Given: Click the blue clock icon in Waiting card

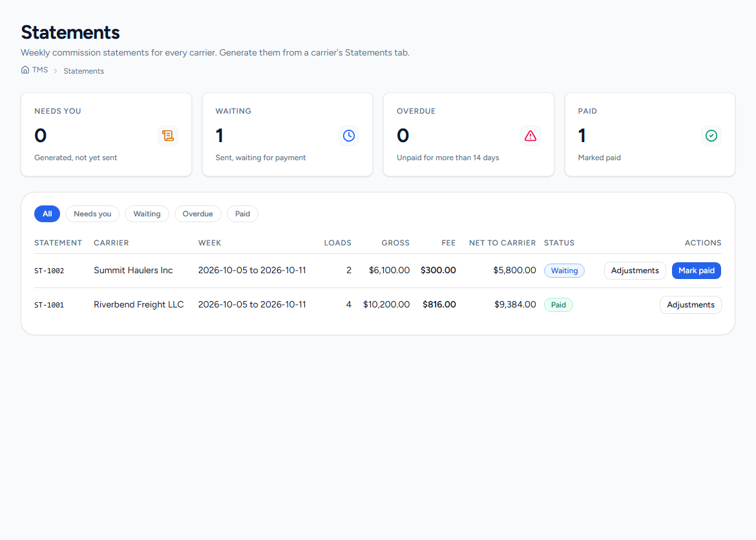Looking at the screenshot, I should pyautogui.click(x=348, y=136).
